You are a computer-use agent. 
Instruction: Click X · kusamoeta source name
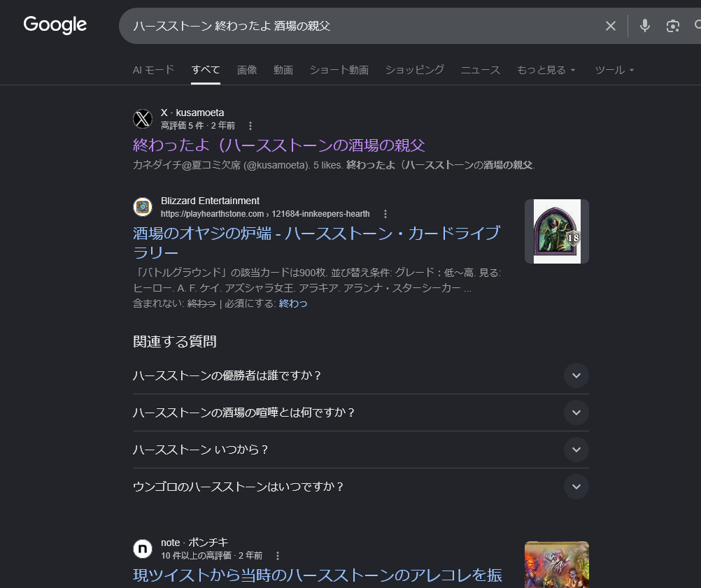tap(192, 113)
